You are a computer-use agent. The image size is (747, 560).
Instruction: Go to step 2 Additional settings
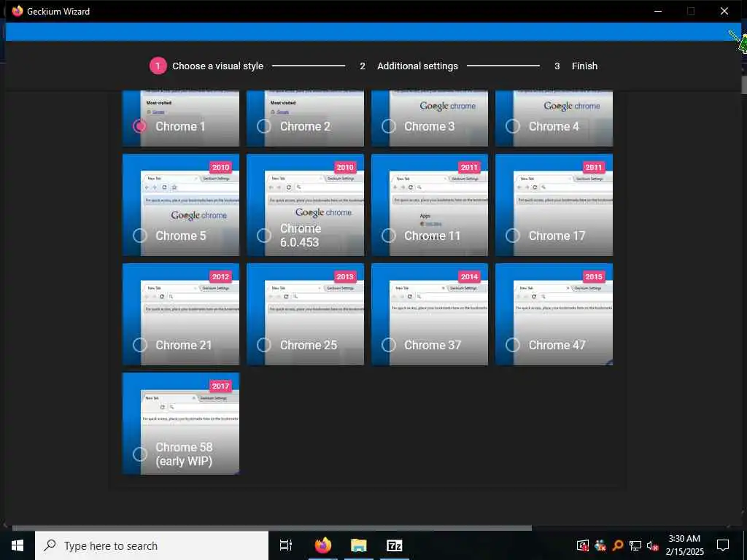click(409, 66)
